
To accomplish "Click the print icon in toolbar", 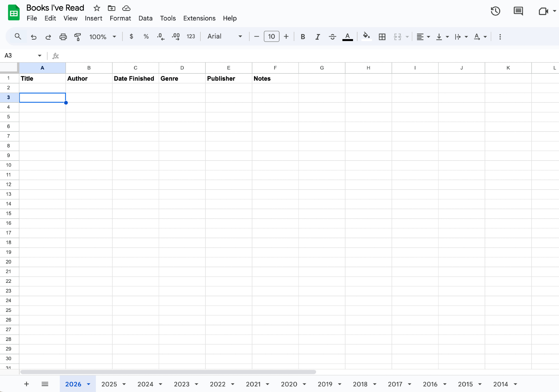I will (x=63, y=37).
